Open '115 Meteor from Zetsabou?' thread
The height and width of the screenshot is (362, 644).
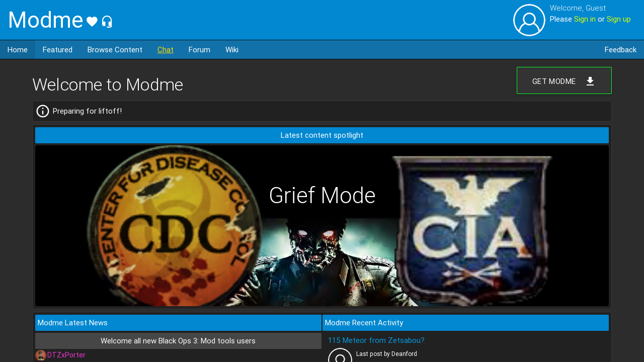[376, 340]
